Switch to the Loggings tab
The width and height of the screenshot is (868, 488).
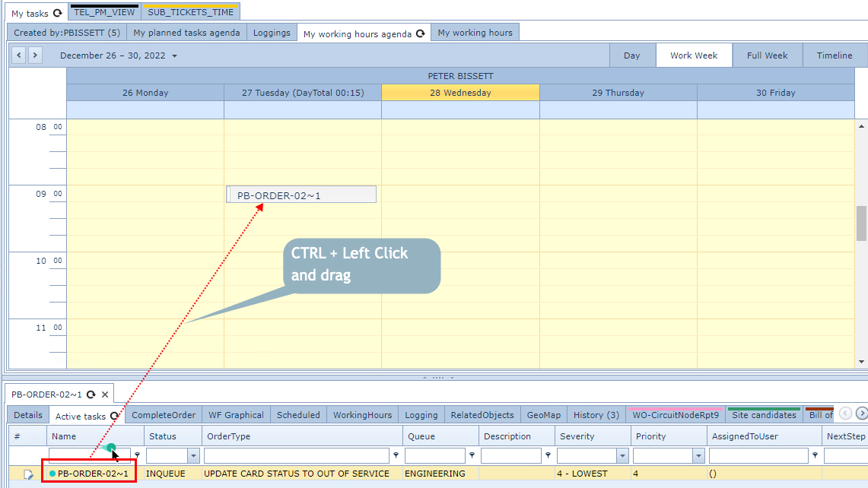click(272, 33)
